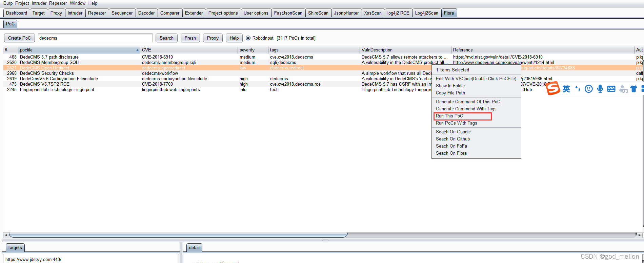Open the ShiroScan tab
Viewport: 644px width, 263px height.
coord(318,13)
